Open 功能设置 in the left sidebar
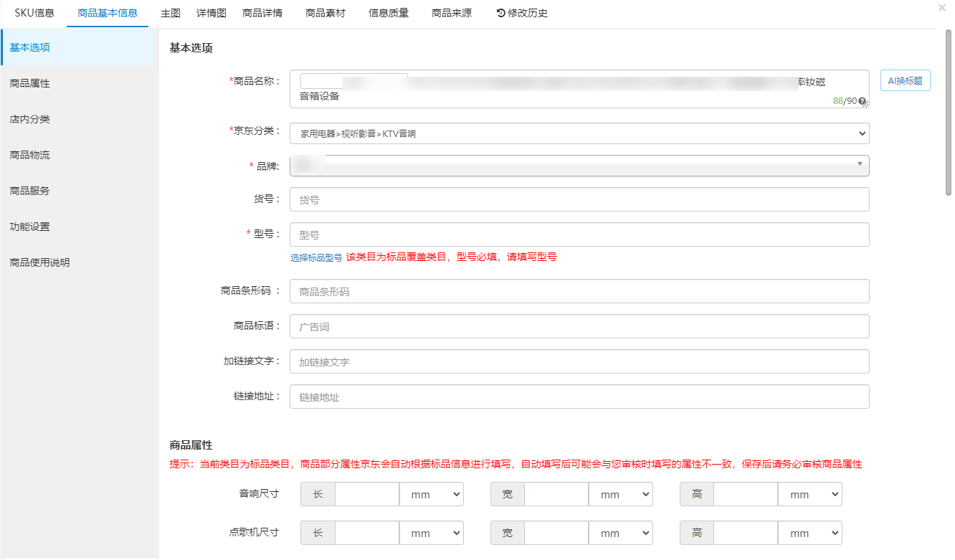This screenshot has width=955, height=560. point(30,227)
